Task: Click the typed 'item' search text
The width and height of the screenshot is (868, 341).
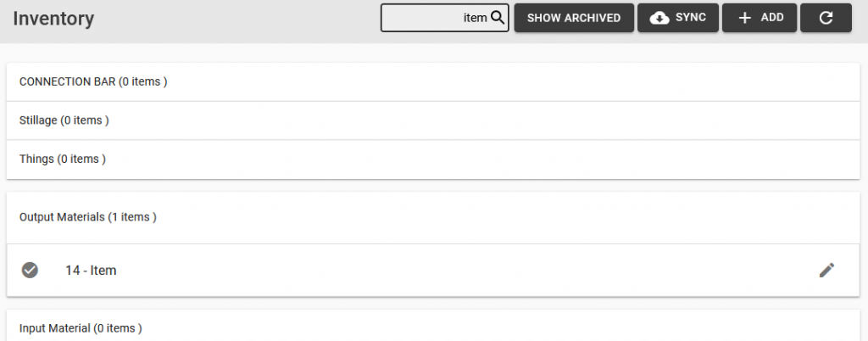Action: [x=475, y=18]
